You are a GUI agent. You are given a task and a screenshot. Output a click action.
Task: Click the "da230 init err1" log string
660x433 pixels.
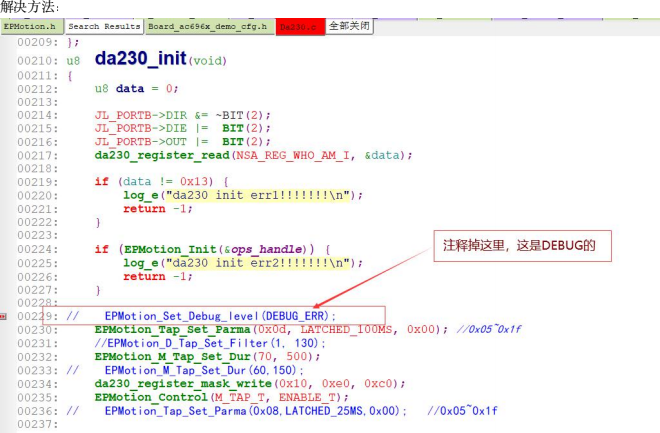(258, 195)
